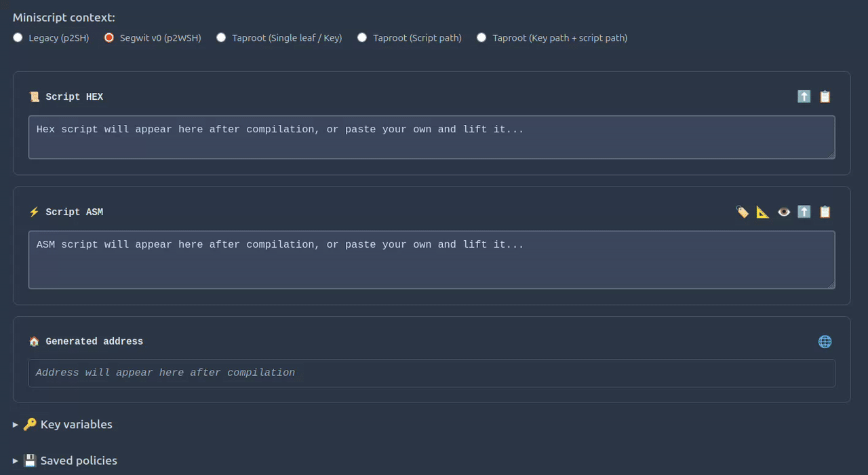This screenshot has width=868, height=475.
Task: Click the up-arrow lift icon for Script ASM
Action: click(x=804, y=212)
